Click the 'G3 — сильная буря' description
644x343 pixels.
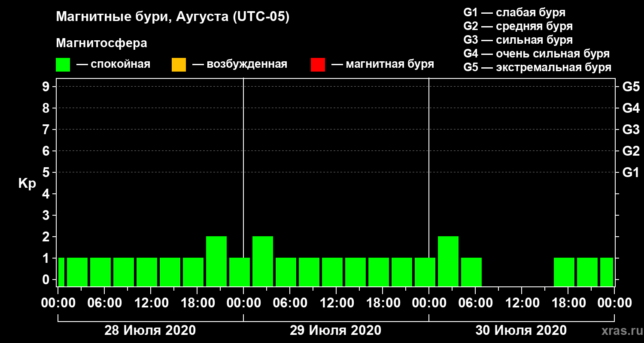pyautogui.click(x=518, y=40)
